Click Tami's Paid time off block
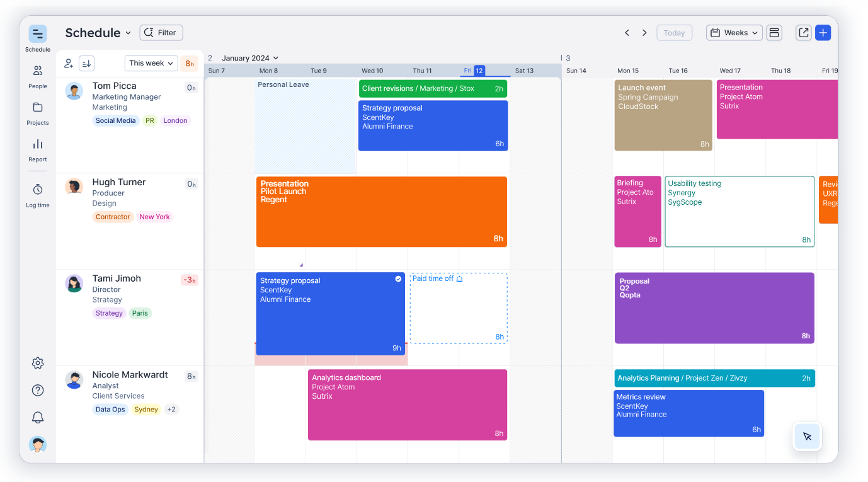Screen dimensions: 868x482 pos(458,308)
